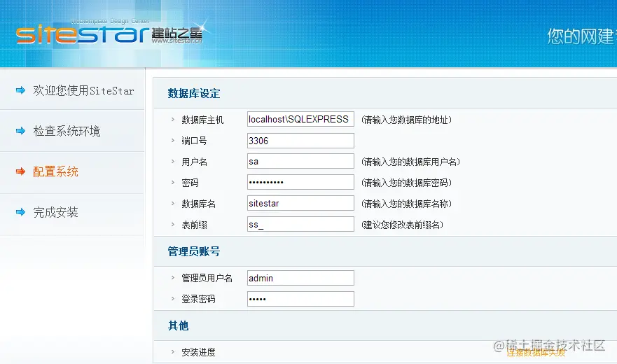
Task: Click the 数据库主机 label
Action: (x=202, y=120)
